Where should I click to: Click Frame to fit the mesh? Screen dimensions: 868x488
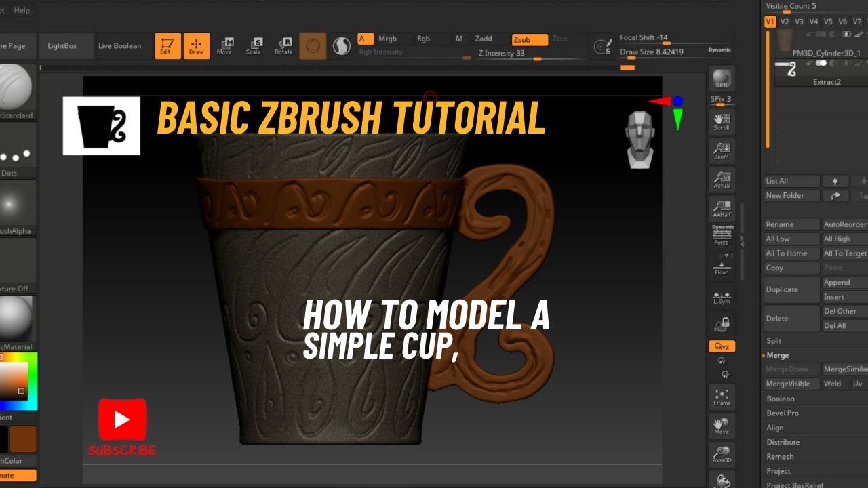point(722,396)
